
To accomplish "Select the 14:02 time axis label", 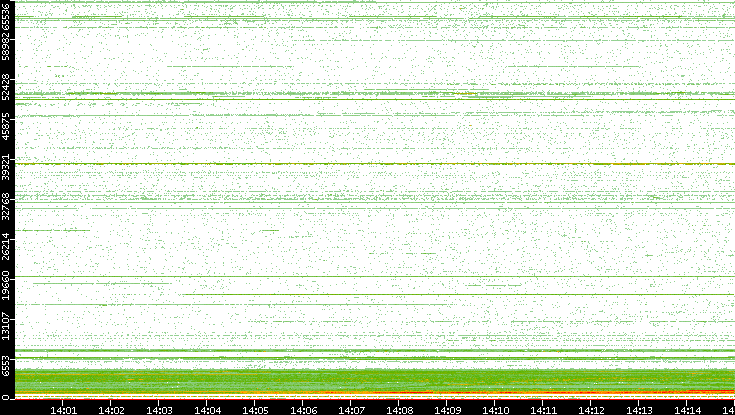I will (x=111, y=410).
